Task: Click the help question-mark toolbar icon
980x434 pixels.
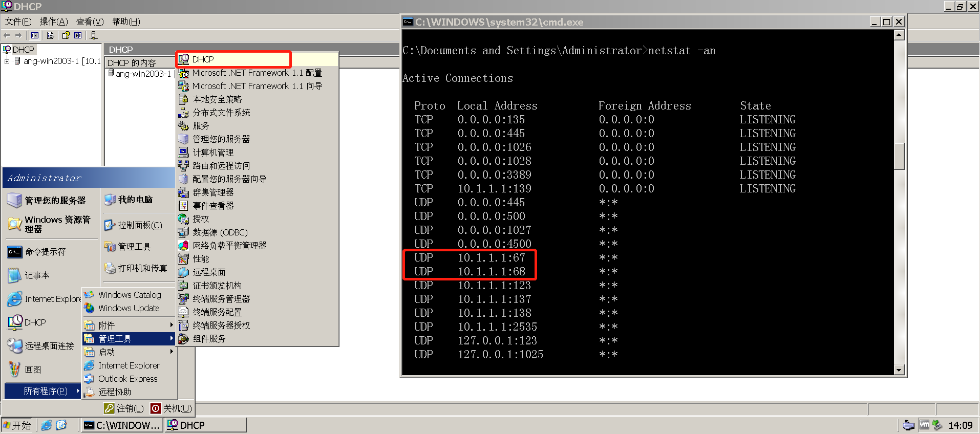Action: pyautogui.click(x=66, y=35)
